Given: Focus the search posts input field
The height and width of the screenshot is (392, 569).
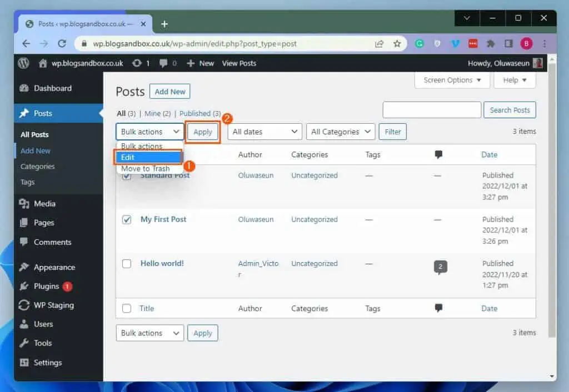Looking at the screenshot, I should tap(432, 110).
